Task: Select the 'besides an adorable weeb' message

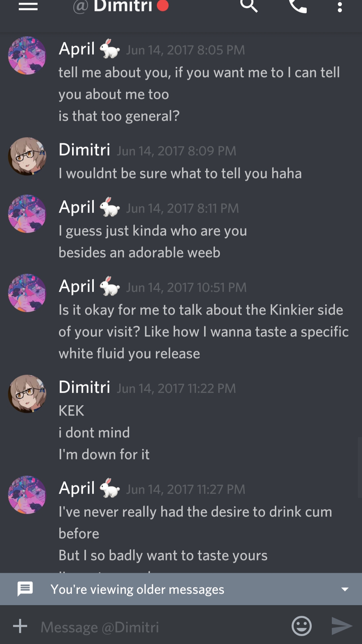Action: click(x=139, y=252)
